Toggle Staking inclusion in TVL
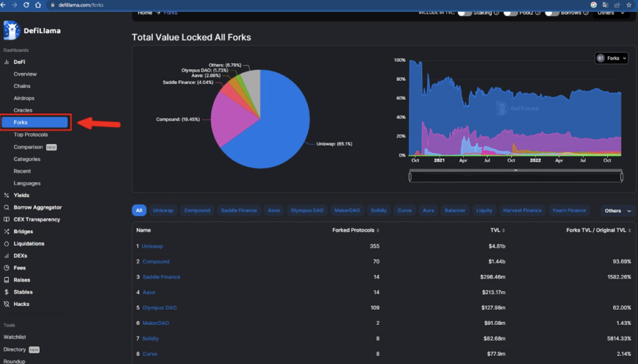Viewport: 638px width, 364px height. [465, 13]
